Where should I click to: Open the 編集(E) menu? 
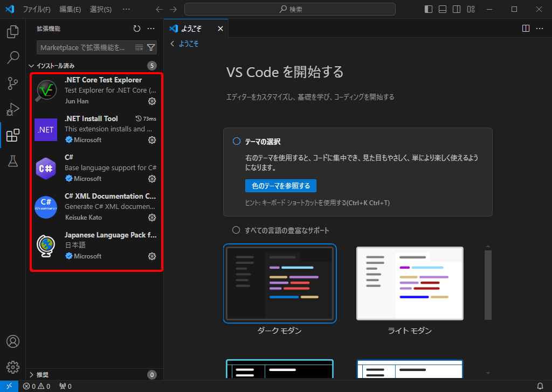coord(70,10)
